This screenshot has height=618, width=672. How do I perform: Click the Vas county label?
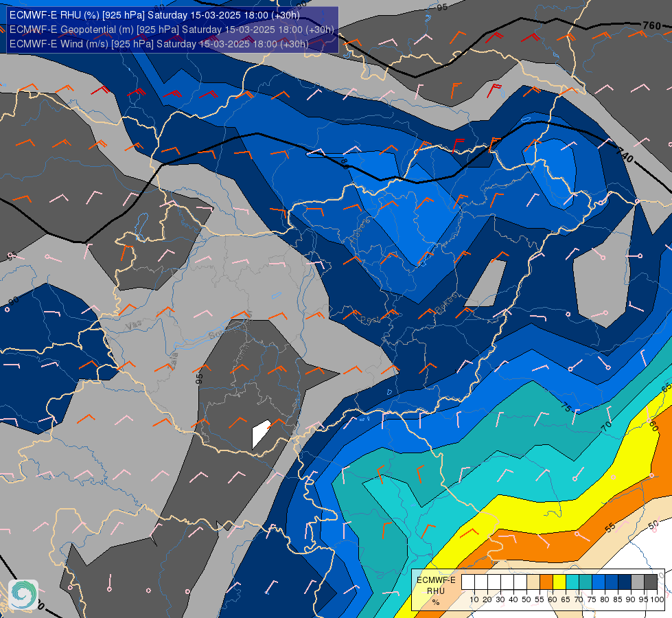click(134, 325)
